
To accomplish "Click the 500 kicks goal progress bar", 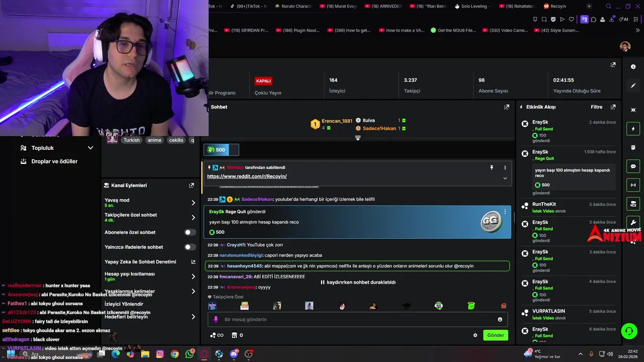I will point(221,150).
